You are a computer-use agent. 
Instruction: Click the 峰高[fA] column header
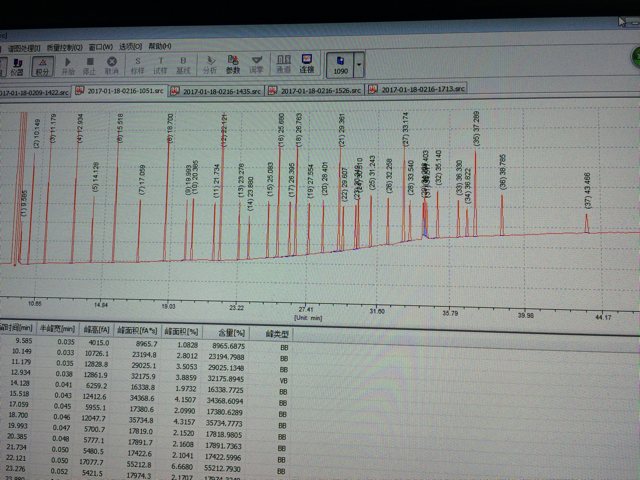point(96,330)
